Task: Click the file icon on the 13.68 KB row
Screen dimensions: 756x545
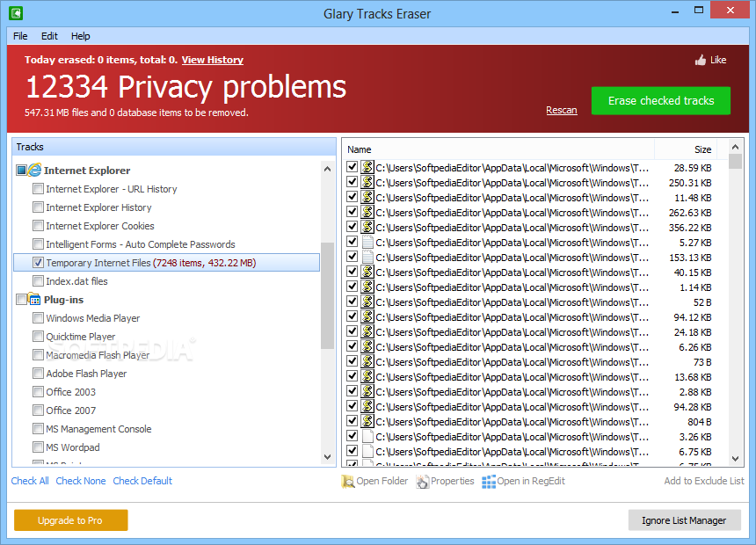Action: pos(367,377)
